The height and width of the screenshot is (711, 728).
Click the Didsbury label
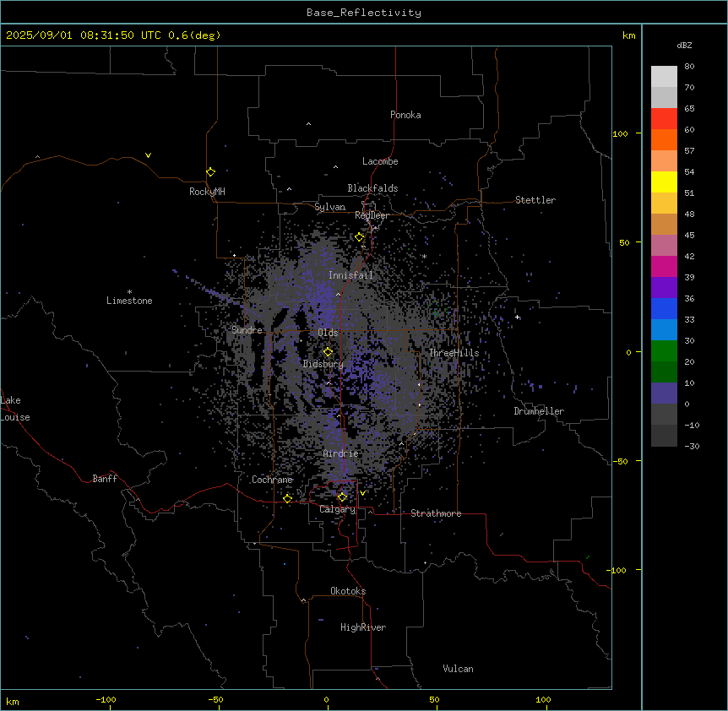click(323, 364)
